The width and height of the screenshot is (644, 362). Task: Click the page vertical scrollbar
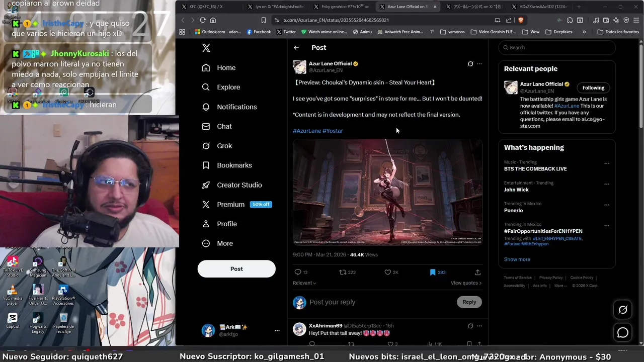click(x=640, y=85)
